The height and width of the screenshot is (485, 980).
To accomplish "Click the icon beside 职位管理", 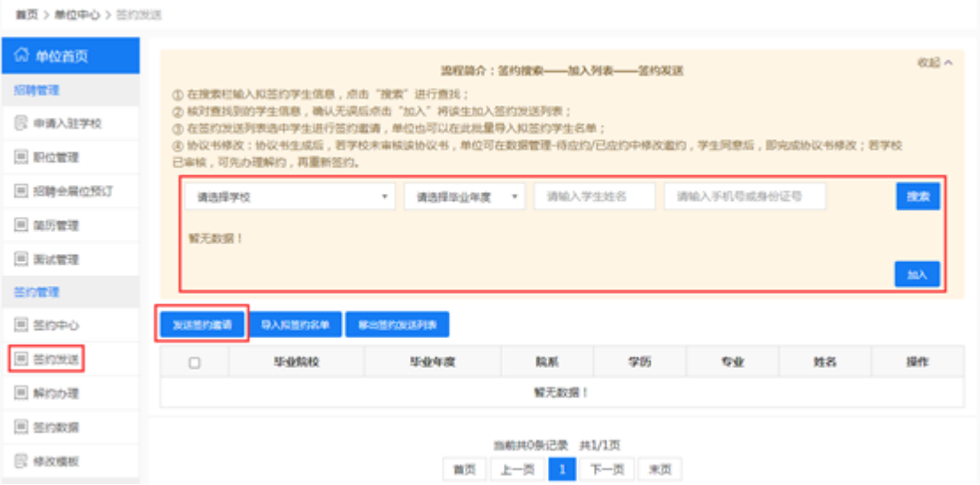I will click(21, 158).
